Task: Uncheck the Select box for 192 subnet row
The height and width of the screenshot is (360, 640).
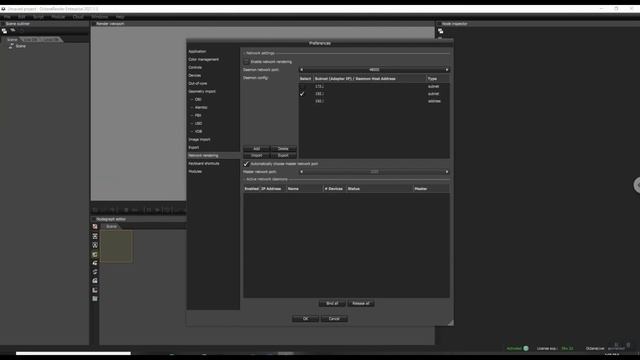Action: pyautogui.click(x=302, y=94)
